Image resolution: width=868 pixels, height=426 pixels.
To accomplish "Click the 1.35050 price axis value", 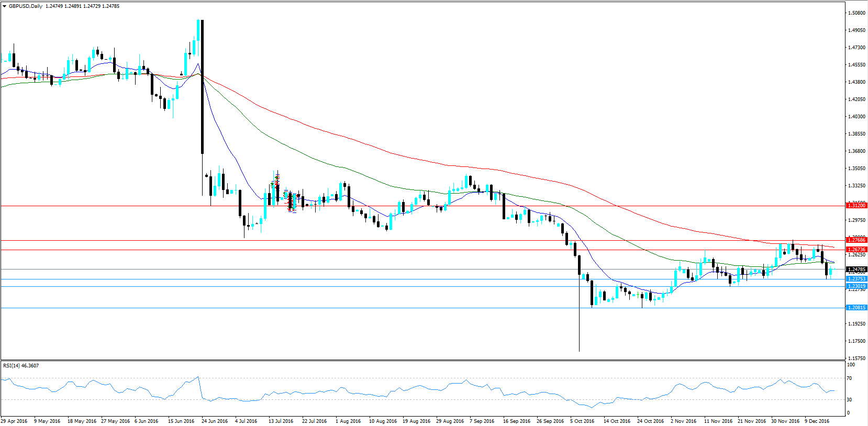I will 856,168.
